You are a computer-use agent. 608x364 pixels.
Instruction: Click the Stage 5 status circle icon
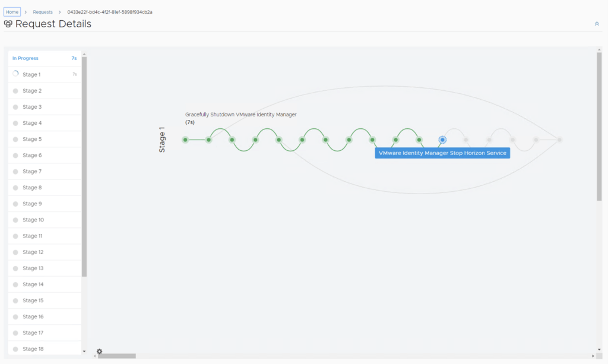[x=15, y=140]
